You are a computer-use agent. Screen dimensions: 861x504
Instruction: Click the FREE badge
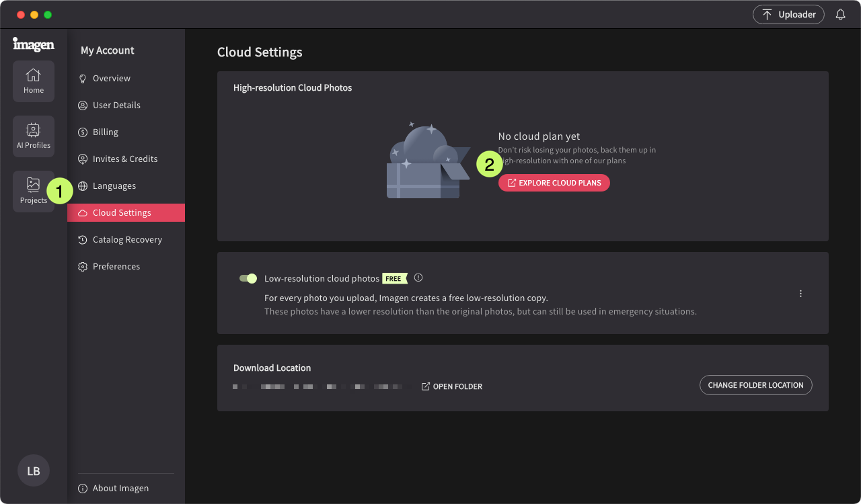(x=395, y=278)
